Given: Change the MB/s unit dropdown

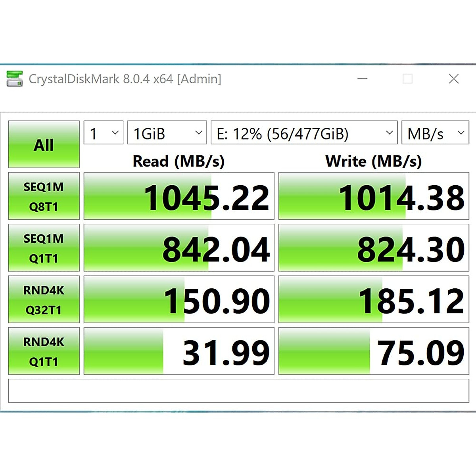Looking at the screenshot, I should (x=435, y=133).
